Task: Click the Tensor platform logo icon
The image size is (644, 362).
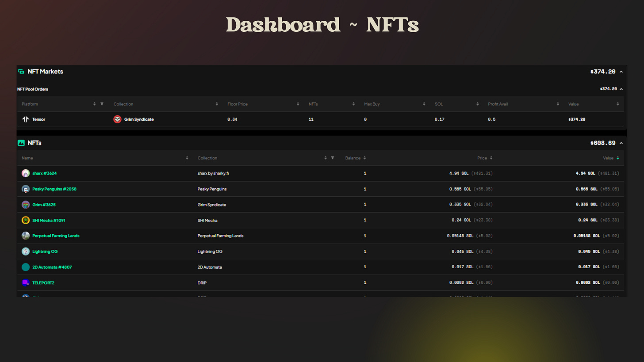Action: tap(26, 119)
